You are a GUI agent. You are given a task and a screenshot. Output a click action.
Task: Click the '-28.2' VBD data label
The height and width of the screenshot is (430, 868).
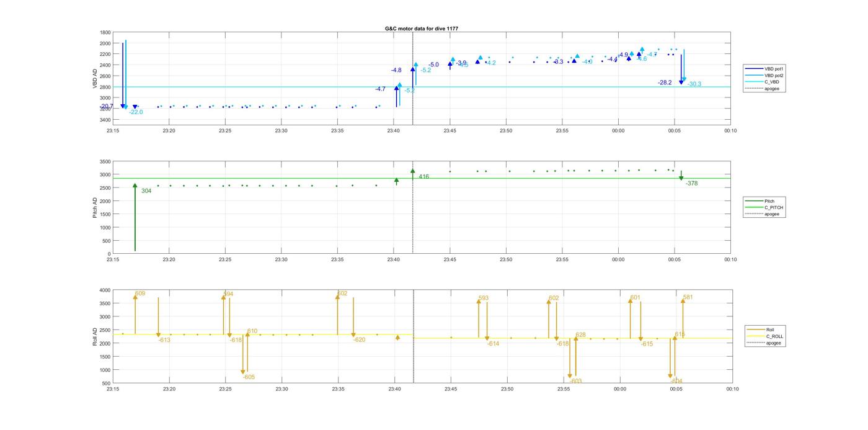(665, 83)
